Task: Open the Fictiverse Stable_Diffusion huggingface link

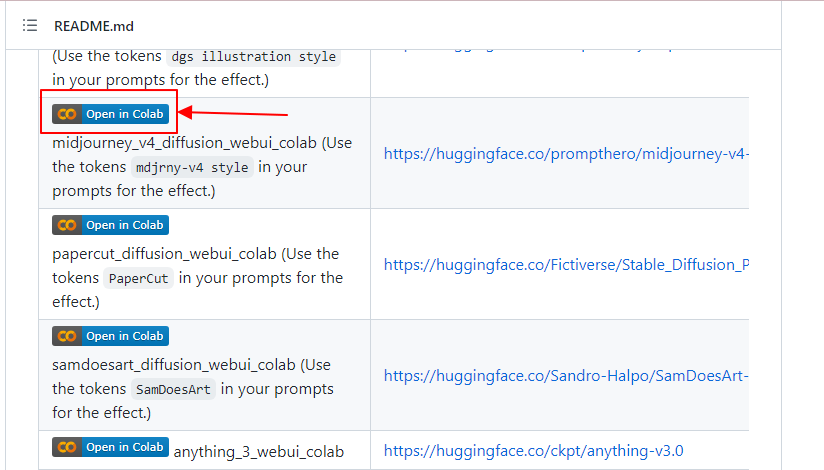Action: pyautogui.click(x=566, y=264)
